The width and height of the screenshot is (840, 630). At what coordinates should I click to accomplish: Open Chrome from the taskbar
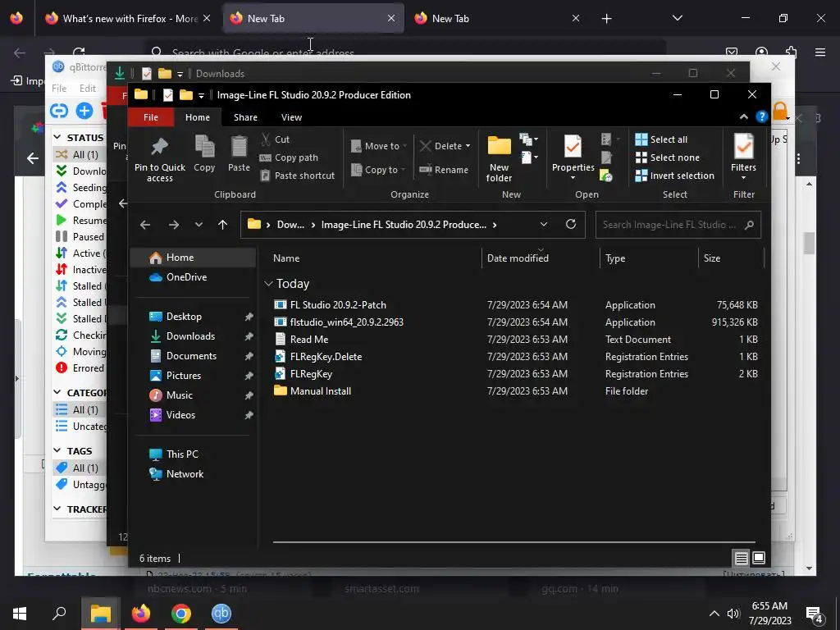[x=181, y=614]
